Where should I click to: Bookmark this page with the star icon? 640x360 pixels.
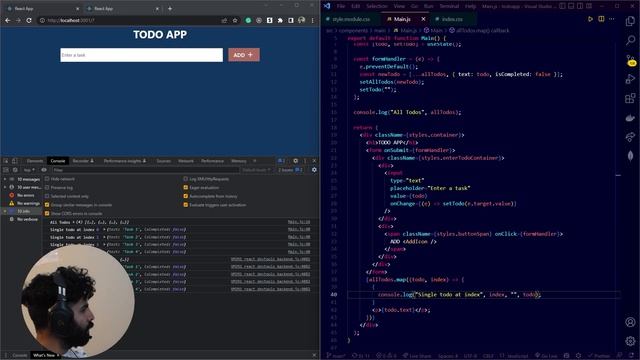click(x=235, y=20)
